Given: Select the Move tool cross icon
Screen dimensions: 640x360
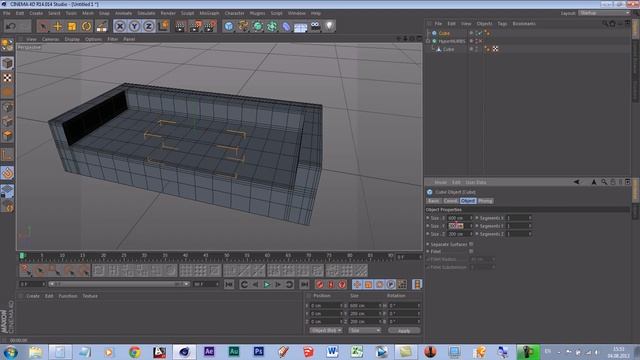Looking at the screenshot, I should click(57, 26).
